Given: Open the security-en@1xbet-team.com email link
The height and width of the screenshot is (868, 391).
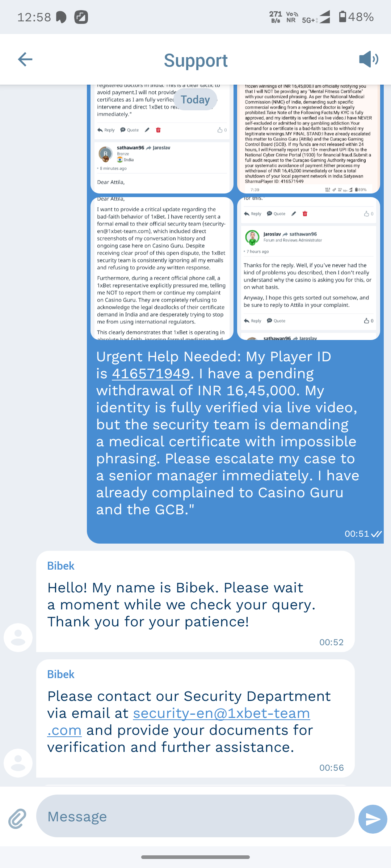Looking at the screenshot, I should coord(178,722).
